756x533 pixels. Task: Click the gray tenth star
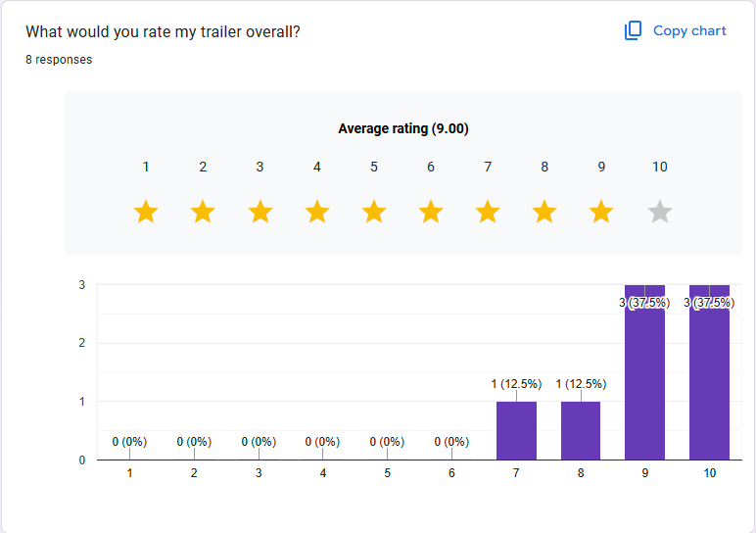click(x=660, y=212)
